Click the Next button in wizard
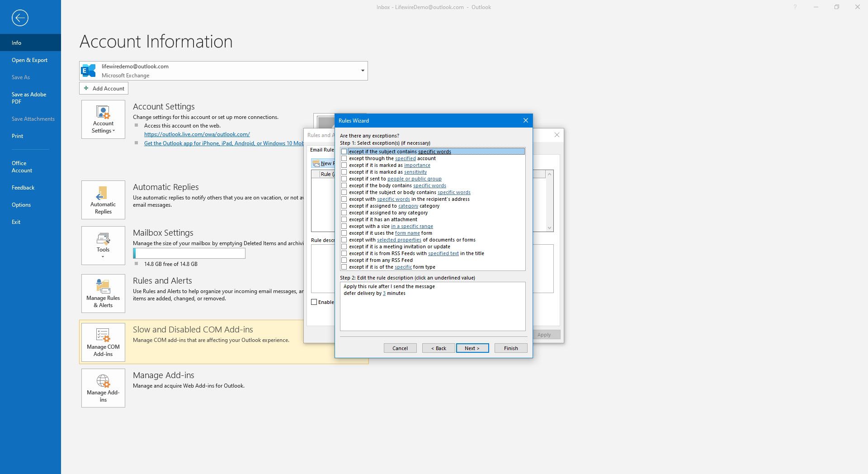 tap(472, 348)
